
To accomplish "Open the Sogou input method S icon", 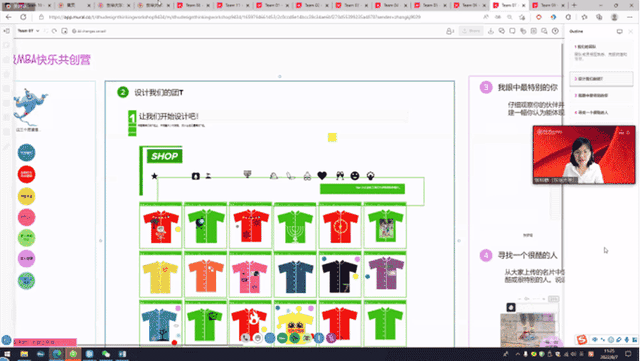I will (582, 339).
